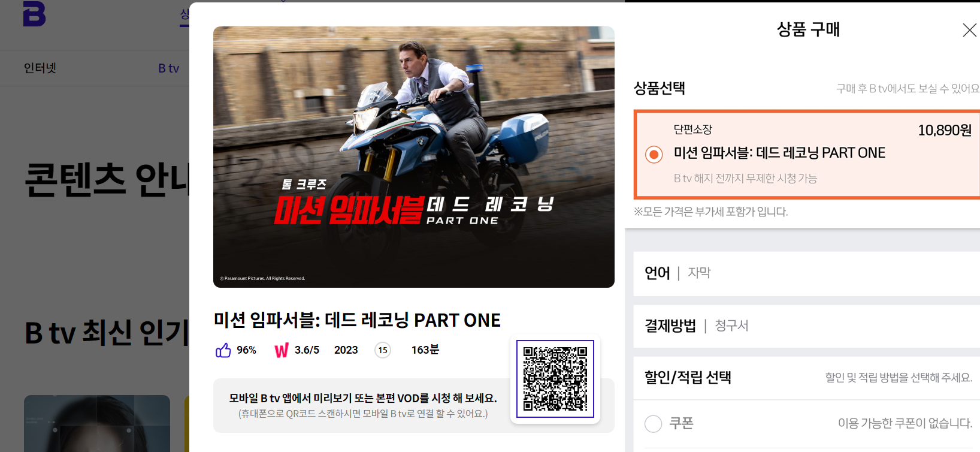Select the 쿠폰 discount radio option

point(653,424)
